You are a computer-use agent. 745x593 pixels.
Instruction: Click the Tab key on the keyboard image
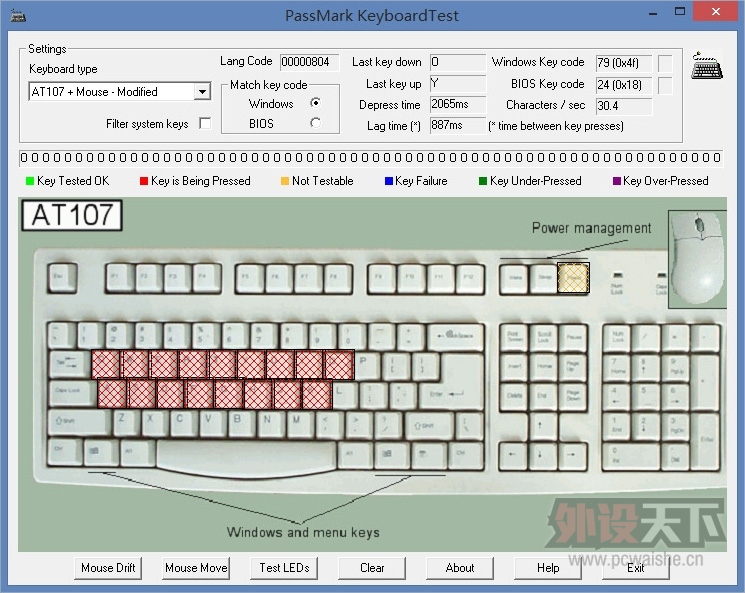(70, 365)
